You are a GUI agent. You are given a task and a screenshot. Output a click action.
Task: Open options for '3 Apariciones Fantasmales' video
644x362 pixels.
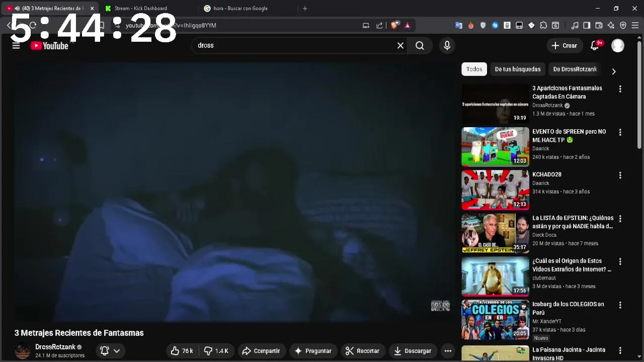coord(620,89)
